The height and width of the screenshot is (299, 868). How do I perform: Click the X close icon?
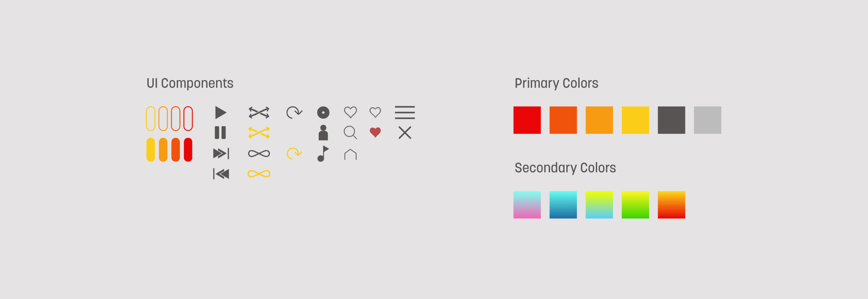tap(405, 133)
